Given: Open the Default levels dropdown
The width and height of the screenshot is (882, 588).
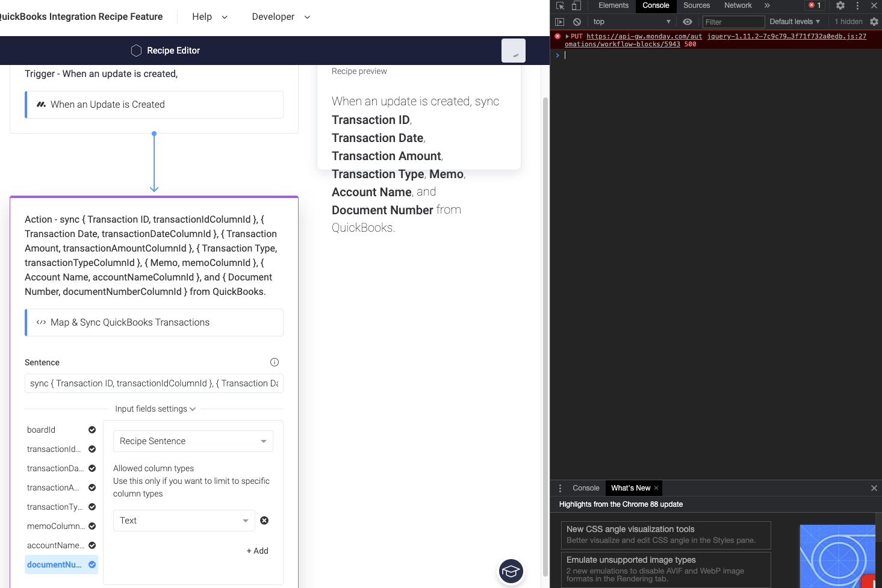Looking at the screenshot, I should click(x=795, y=22).
